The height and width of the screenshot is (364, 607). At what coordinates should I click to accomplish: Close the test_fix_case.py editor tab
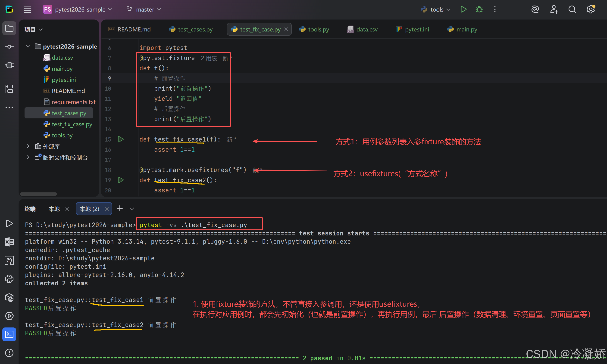click(x=286, y=29)
